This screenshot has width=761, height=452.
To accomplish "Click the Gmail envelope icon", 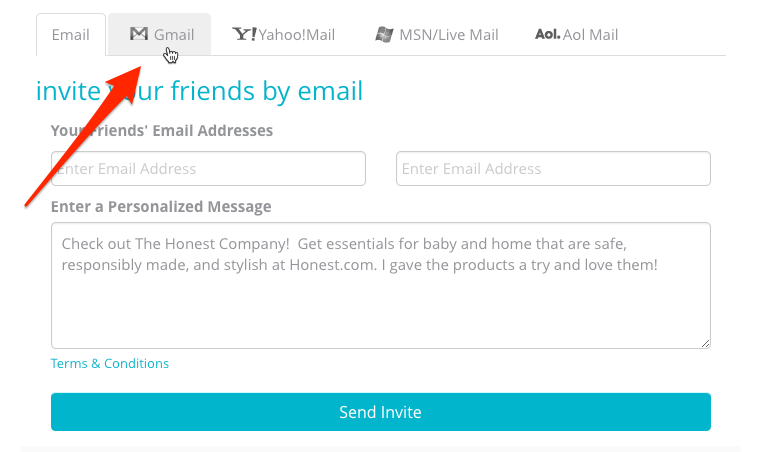I will (x=139, y=33).
